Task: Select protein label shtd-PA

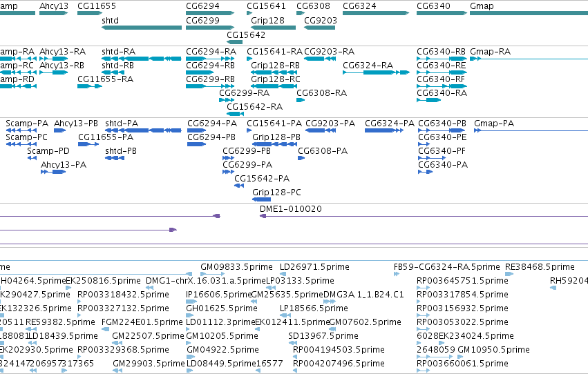Action: click(x=122, y=124)
